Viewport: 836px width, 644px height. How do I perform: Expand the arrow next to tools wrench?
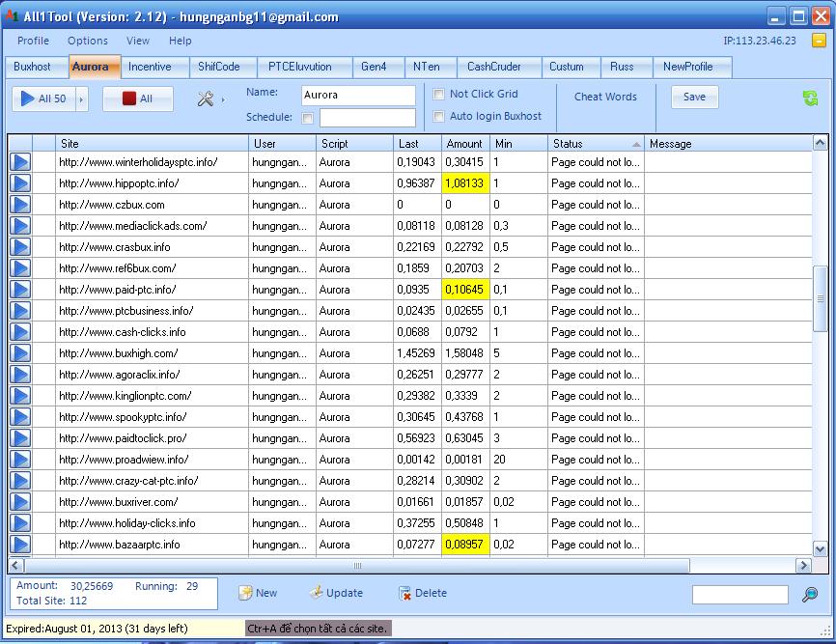(223, 98)
